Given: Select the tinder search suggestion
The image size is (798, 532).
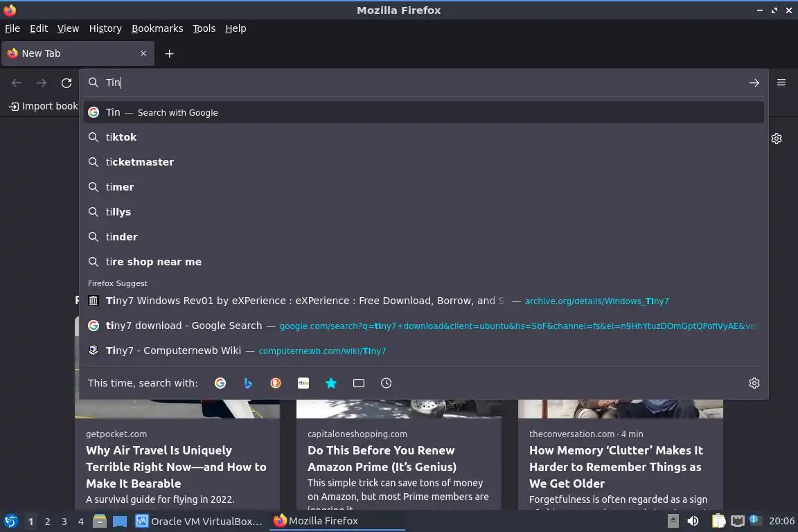Looking at the screenshot, I should [423, 237].
